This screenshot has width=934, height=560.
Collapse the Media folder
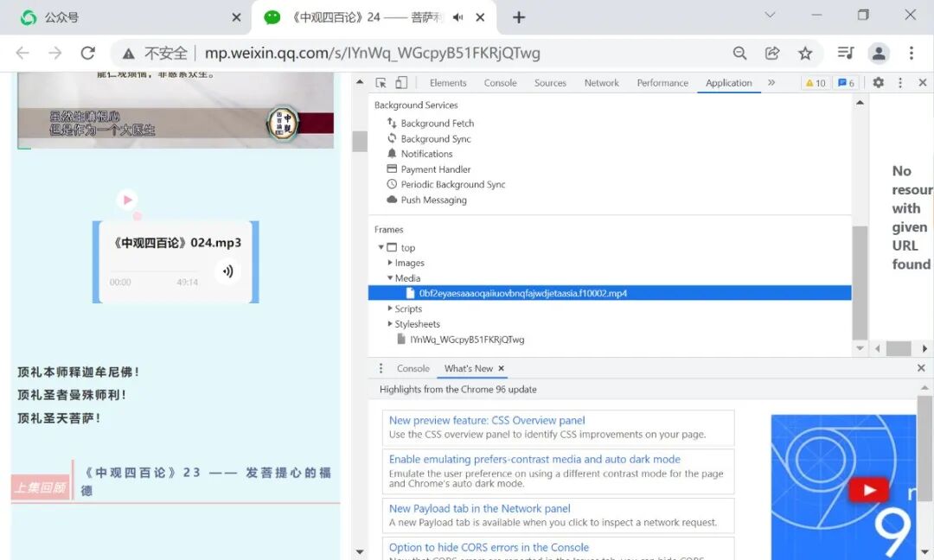[389, 278]
